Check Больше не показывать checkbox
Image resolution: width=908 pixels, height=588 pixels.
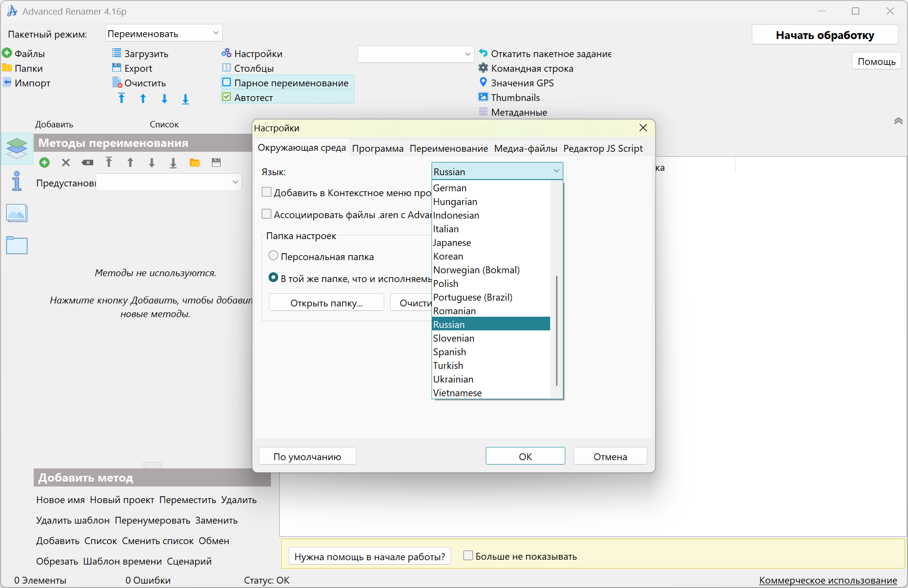coord(468,556)
